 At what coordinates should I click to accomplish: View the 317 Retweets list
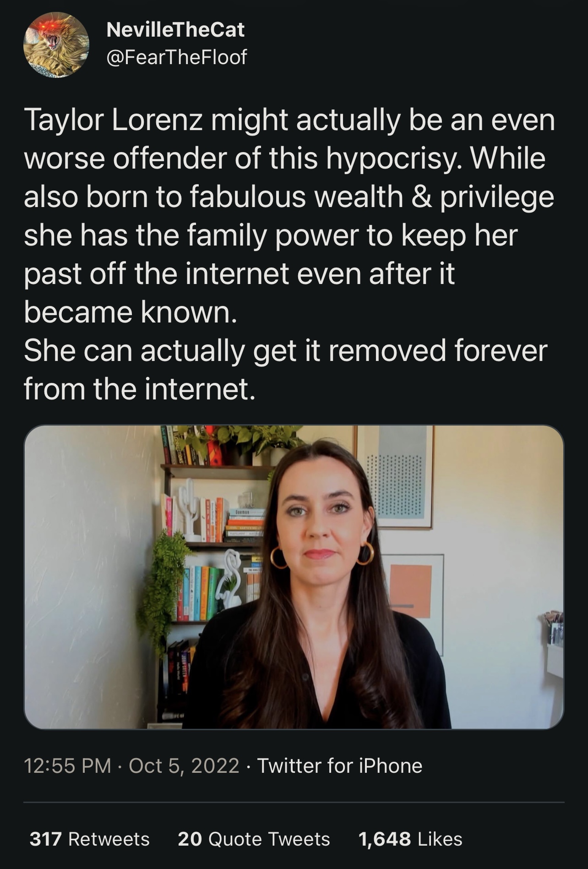[x=90, y=839]
